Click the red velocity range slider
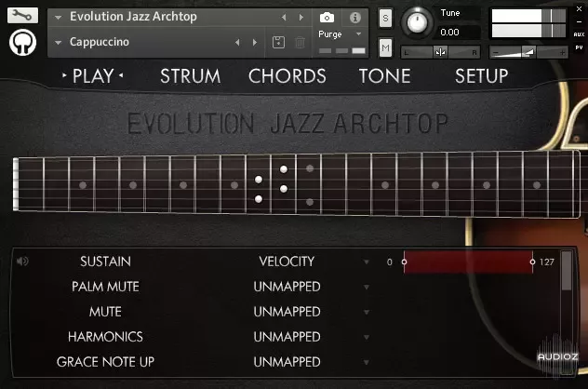588x389 pixels. [467, 262]
